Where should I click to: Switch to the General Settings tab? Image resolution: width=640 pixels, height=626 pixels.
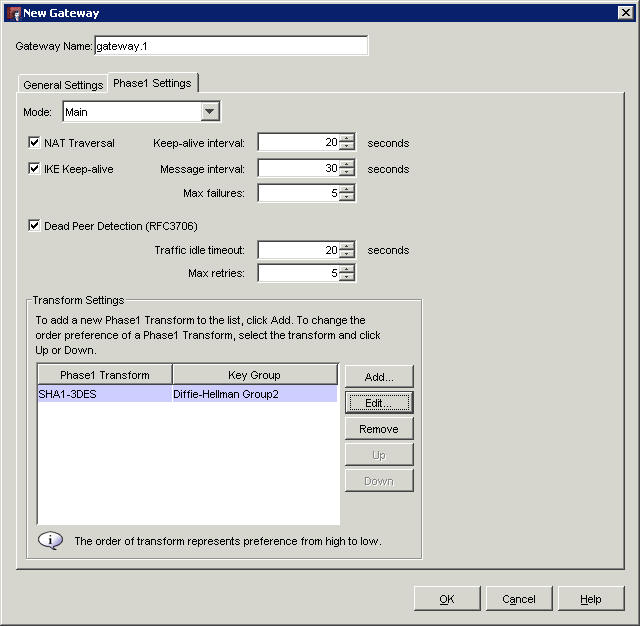click(63, 85)
